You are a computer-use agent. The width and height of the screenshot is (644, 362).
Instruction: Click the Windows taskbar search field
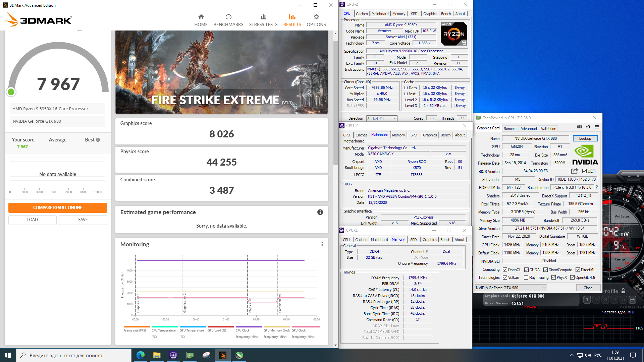74,355
